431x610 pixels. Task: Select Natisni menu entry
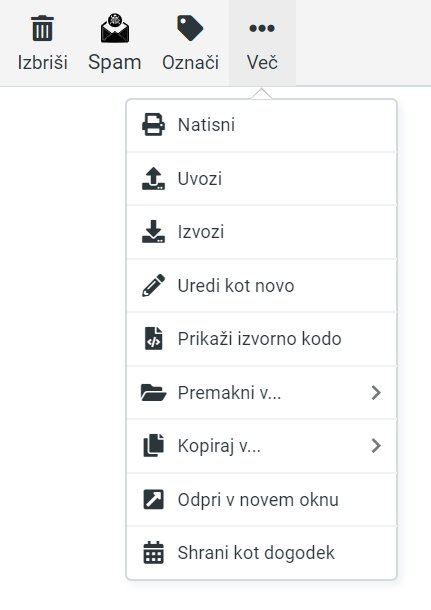261,125
